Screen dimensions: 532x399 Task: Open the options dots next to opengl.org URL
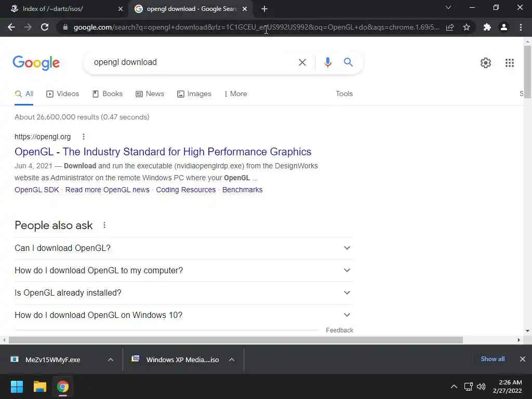point(84,137)
